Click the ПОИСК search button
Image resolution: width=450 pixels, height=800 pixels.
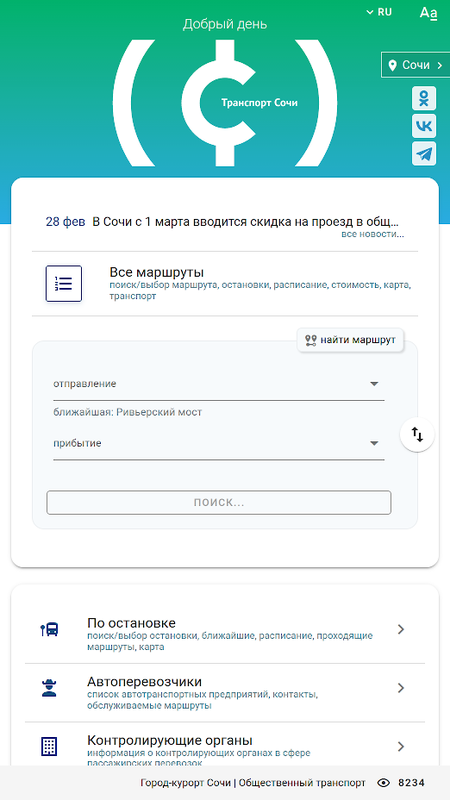click(x=219, y=503)
